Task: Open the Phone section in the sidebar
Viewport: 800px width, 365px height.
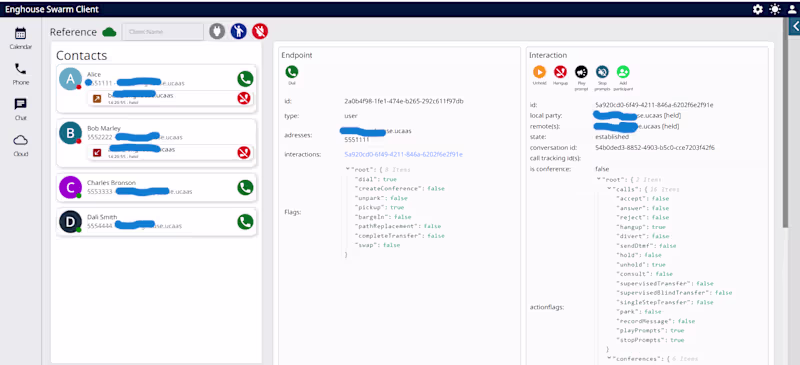Action: pos(20,74)
